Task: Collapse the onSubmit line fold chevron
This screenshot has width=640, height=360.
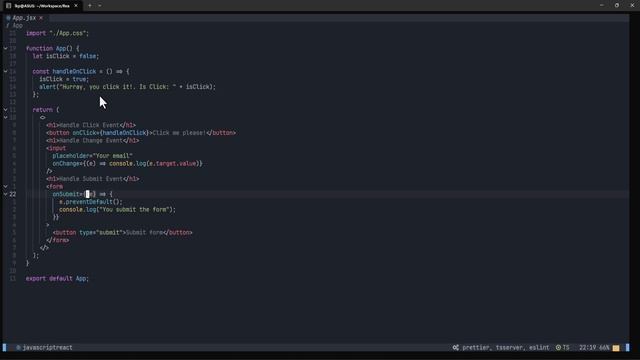Action: [5, 194]
